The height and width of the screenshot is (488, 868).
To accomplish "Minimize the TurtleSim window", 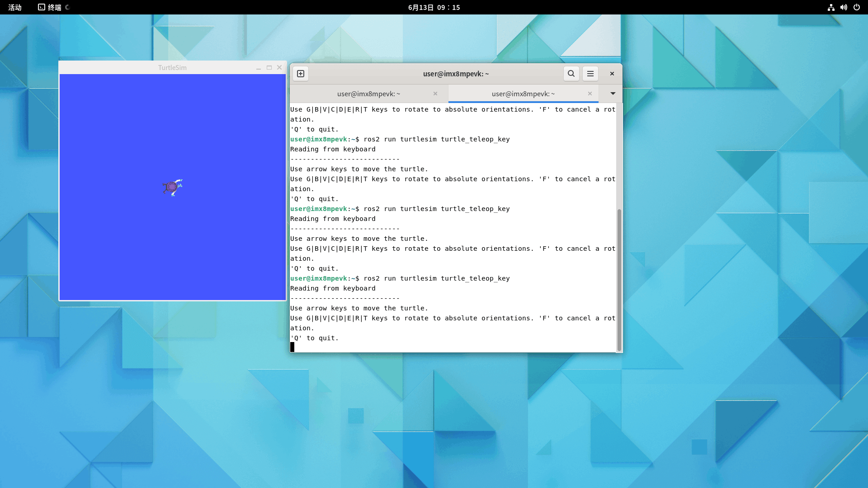I will [x=259, y=68].
